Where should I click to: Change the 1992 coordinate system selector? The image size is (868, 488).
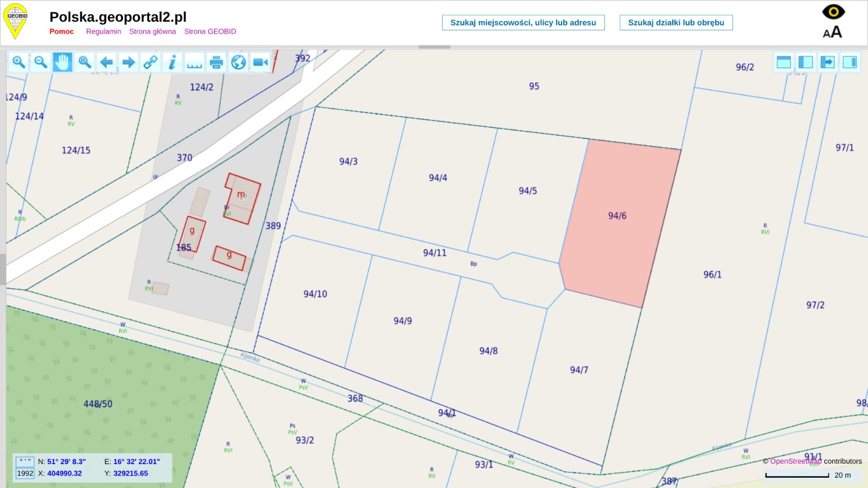click(x=25, y=473)
